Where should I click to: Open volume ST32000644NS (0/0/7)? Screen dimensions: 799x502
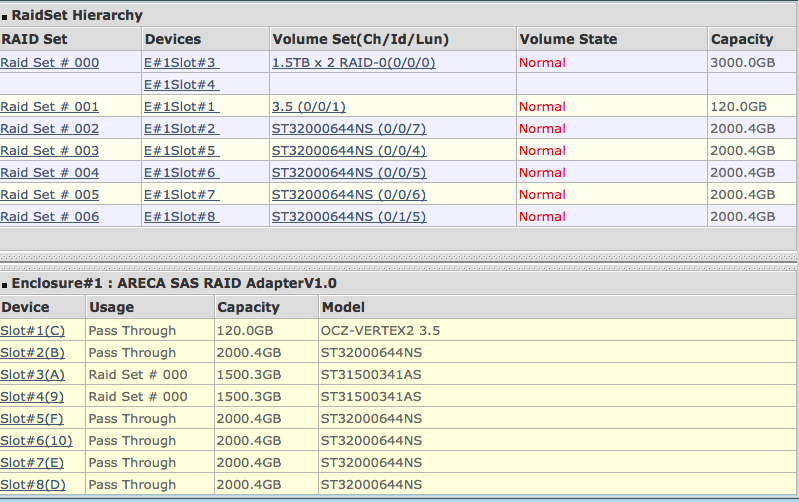click(x=349, y=128)
